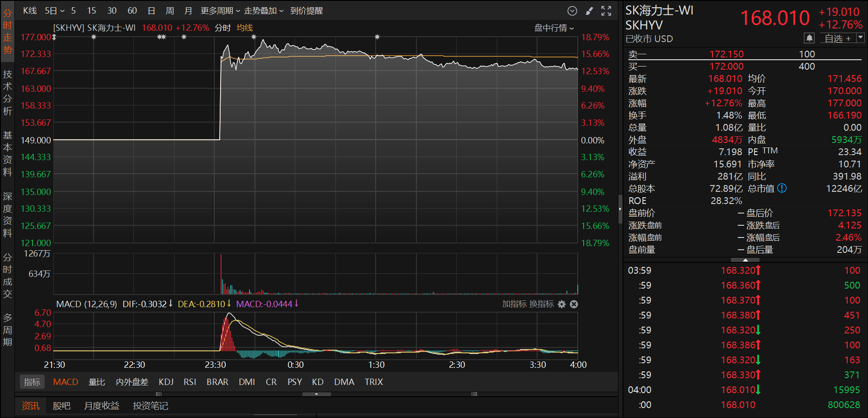Toggle the 均线 average line display
Image resolution: width=868 pixels, height=418 pixels.
click(245, 28)
